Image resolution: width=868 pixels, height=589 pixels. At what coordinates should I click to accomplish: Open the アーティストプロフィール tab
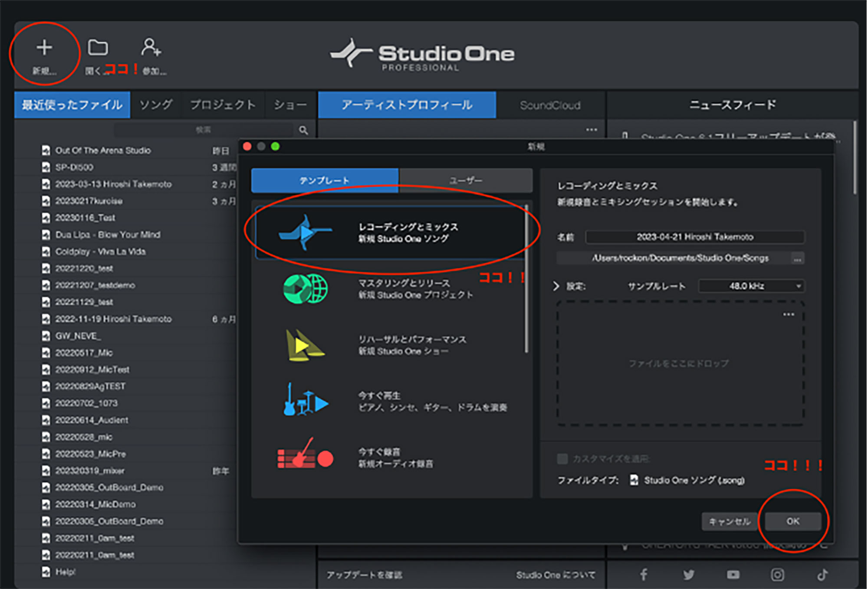pos(407,105)
